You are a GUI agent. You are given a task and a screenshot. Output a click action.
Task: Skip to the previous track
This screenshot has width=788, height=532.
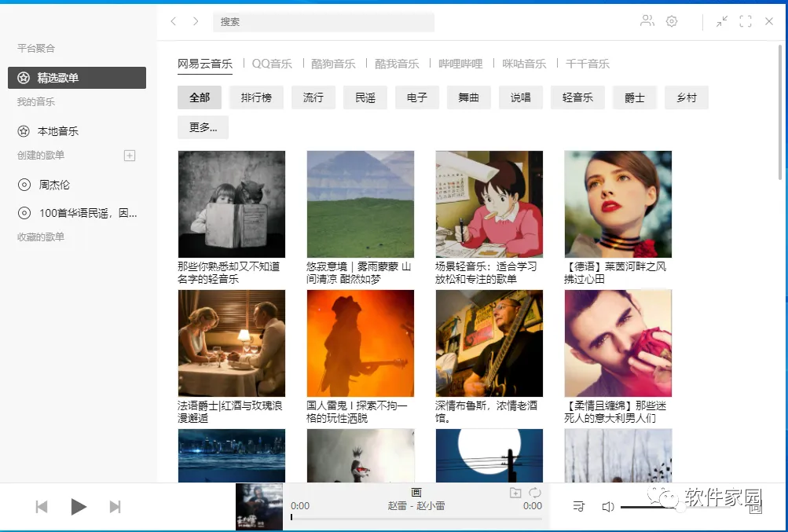42,507
